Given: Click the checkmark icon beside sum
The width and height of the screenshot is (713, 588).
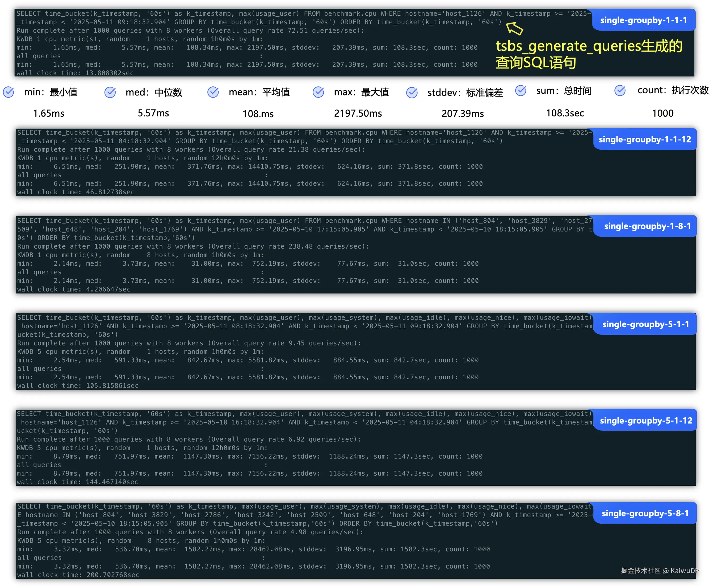Looking at the screenshot, I should click(x=521, y=90).
